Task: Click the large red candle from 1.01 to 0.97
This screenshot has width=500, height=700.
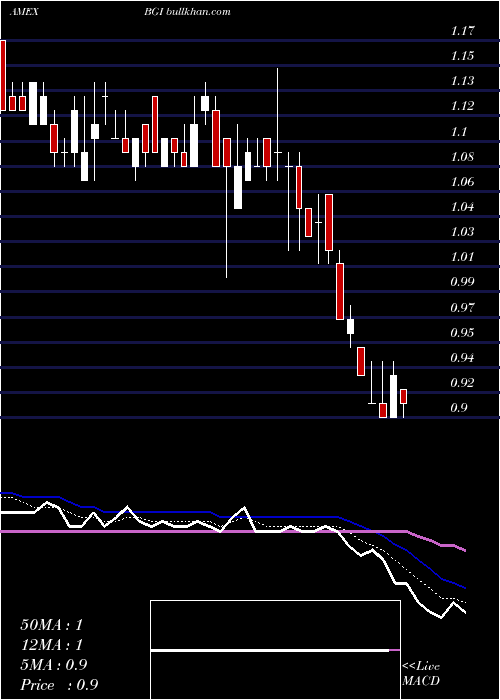Action: pyautogui.click(x=340, y=291)
